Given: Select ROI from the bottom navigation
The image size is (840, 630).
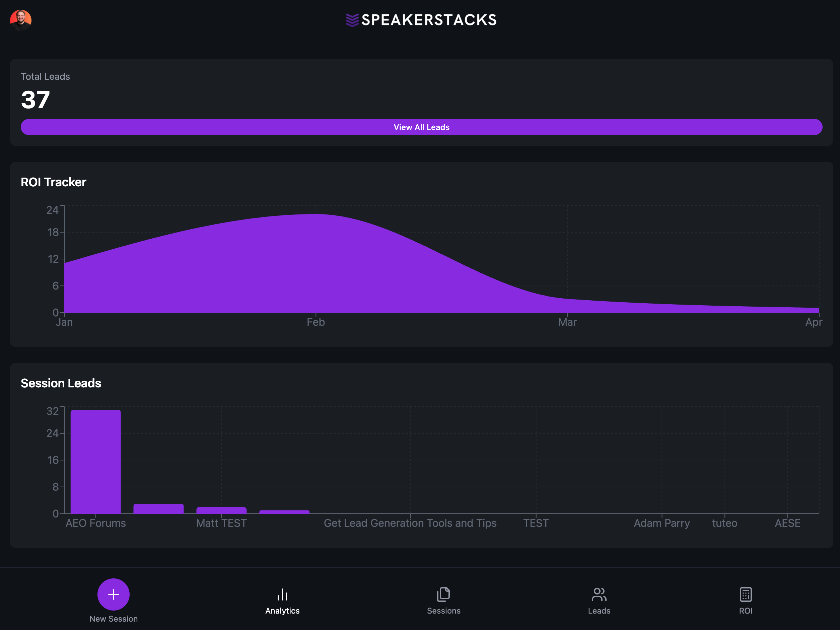Looking at the screenshot, I should [746, 611].
